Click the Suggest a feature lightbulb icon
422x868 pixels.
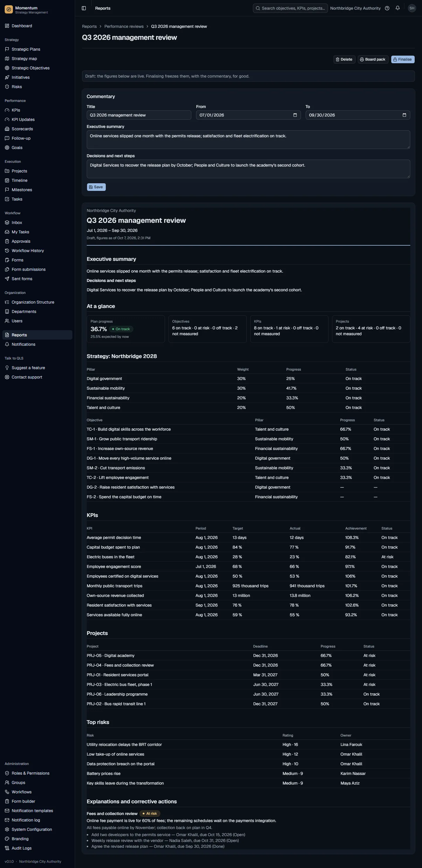(7, 368)
